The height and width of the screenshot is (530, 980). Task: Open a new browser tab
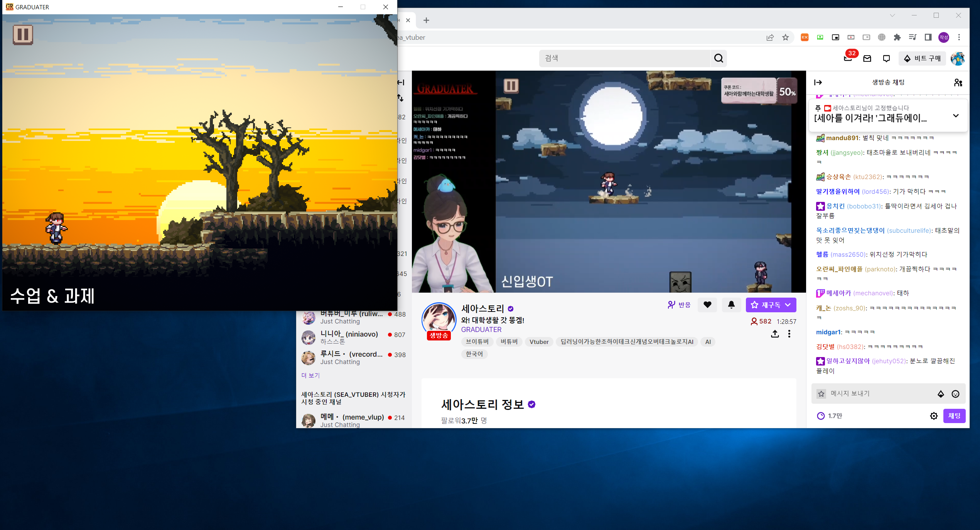(x=426, y=20)
